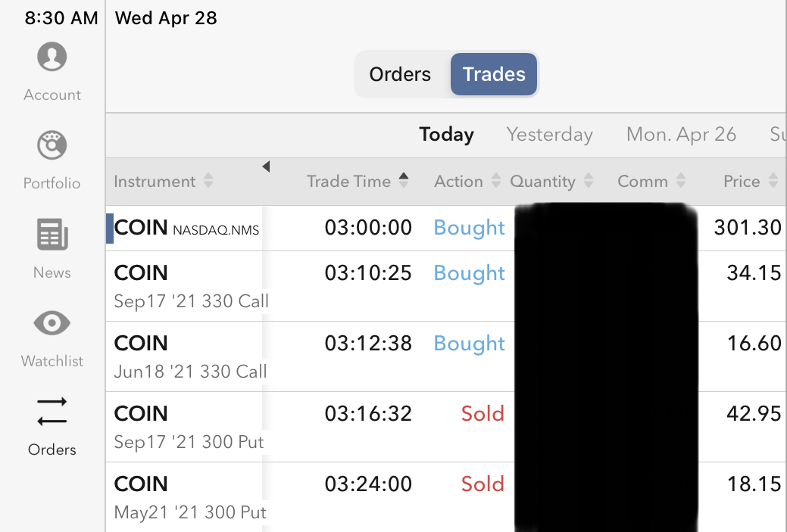Switch to the Orders segment
The width and height of the screenshot is (787, 532).
point(400,74)
